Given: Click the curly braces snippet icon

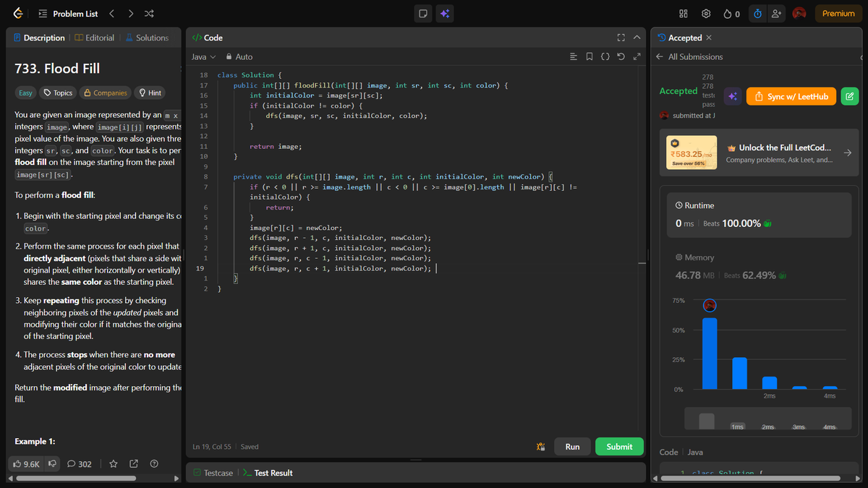Looking at the screenshot, I should point(605,56).
